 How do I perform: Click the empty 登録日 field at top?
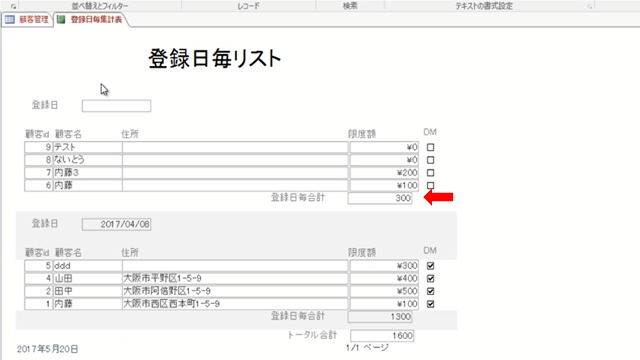point(116,106)
